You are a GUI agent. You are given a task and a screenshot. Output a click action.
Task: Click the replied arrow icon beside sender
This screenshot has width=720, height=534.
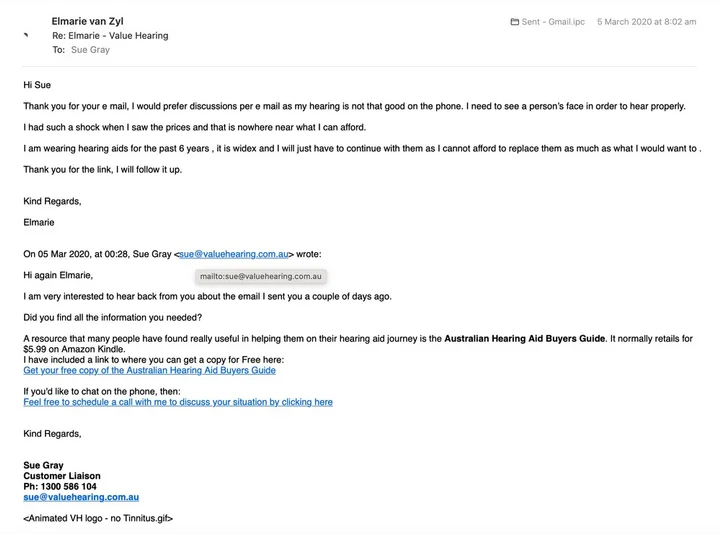pos(26,35)
